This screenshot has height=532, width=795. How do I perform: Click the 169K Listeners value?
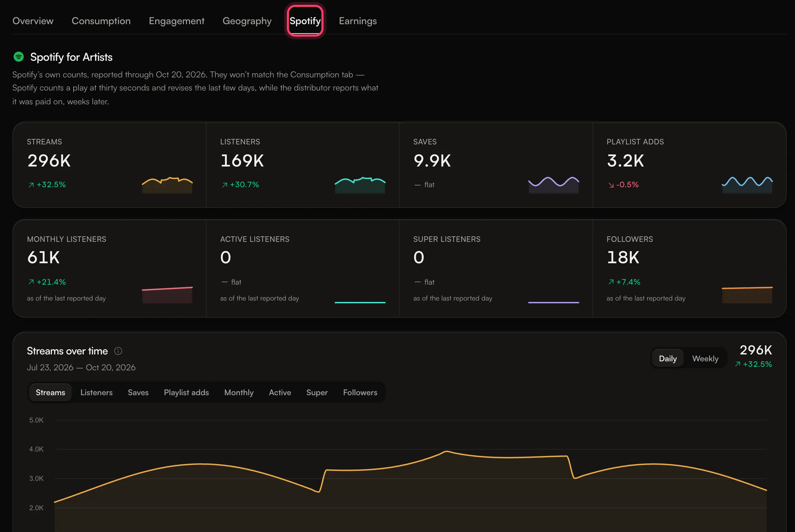tap(242, 161)
